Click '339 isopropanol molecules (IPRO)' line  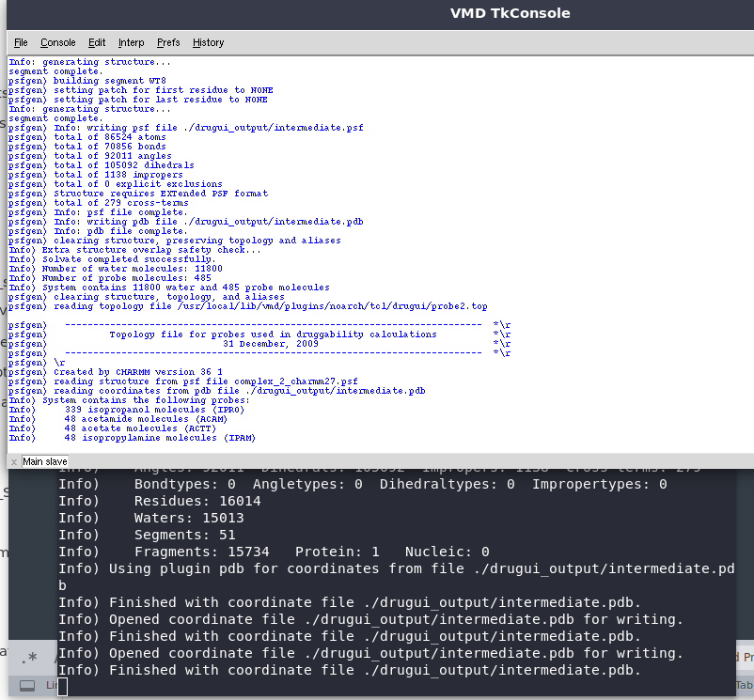point(127,410)
